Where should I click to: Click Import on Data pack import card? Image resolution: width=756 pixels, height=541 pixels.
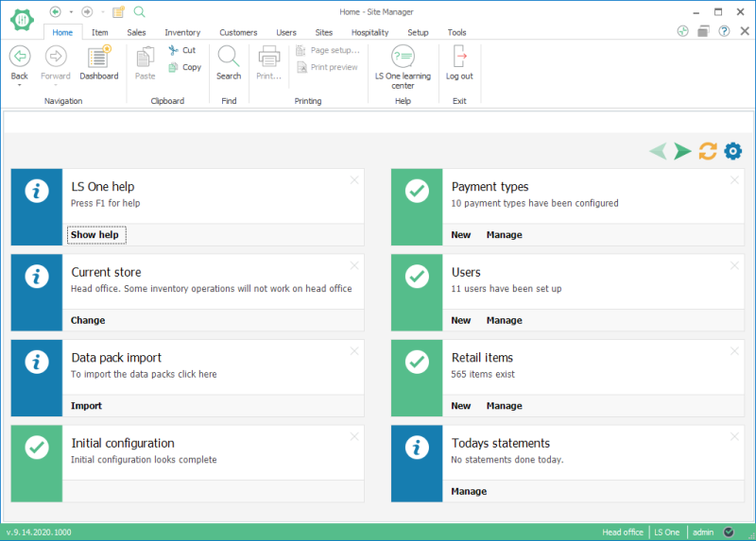(x=86, y=406)
